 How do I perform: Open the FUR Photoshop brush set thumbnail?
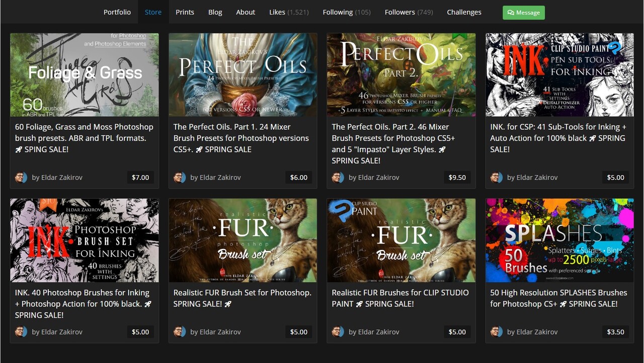[x=243, y=240]
